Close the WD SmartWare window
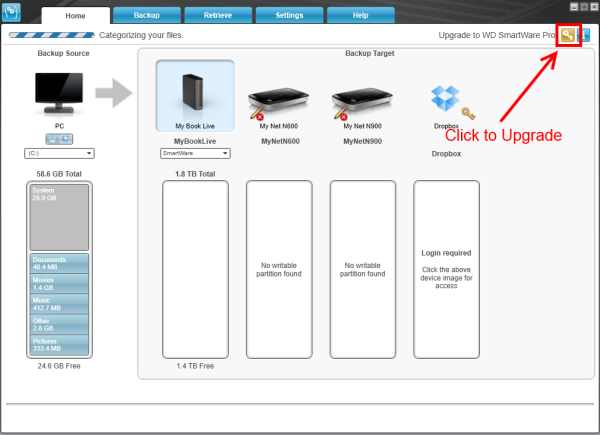Image resolution: width=600 pixels, height=435 pixels. point(595,7)
